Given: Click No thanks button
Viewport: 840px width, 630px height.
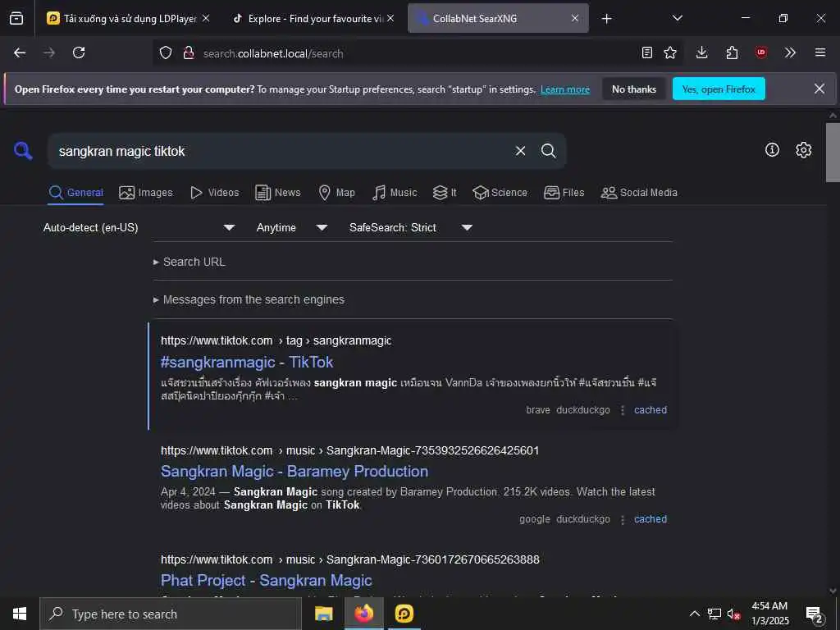Looking at the screenshot, I should 634,89.
